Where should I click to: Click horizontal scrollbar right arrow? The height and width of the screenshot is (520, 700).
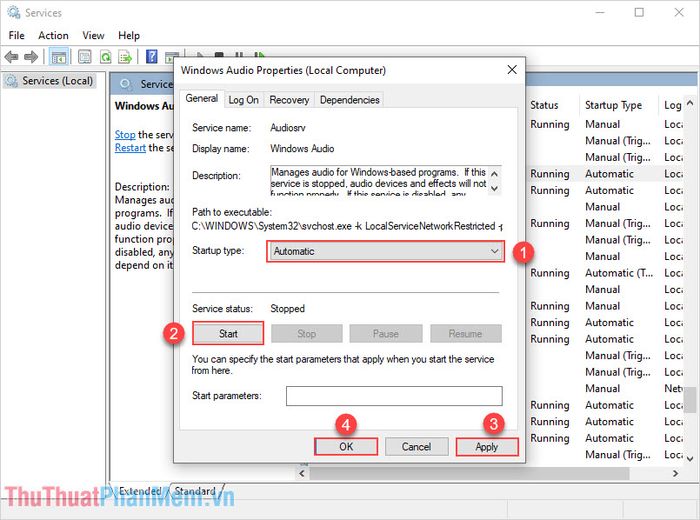pos(676,473)
